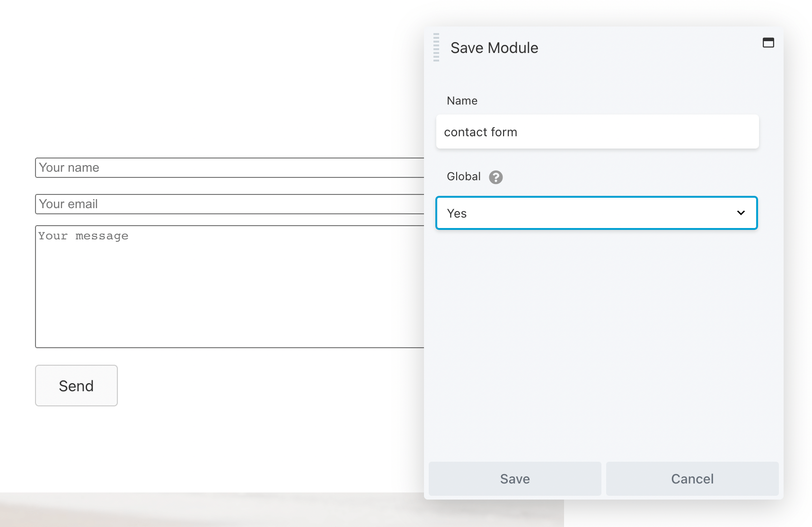Image resolution: width=812 pixels, height=527 pixels.
Task: Click the panel expand icon in header
Action: point(768,43)
